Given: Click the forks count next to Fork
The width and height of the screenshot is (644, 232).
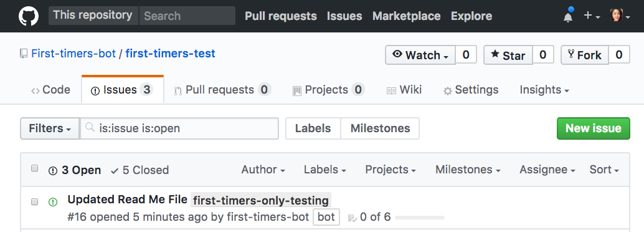Looking at the screenshot, I should pyautogui.click(x=619, y=55).
